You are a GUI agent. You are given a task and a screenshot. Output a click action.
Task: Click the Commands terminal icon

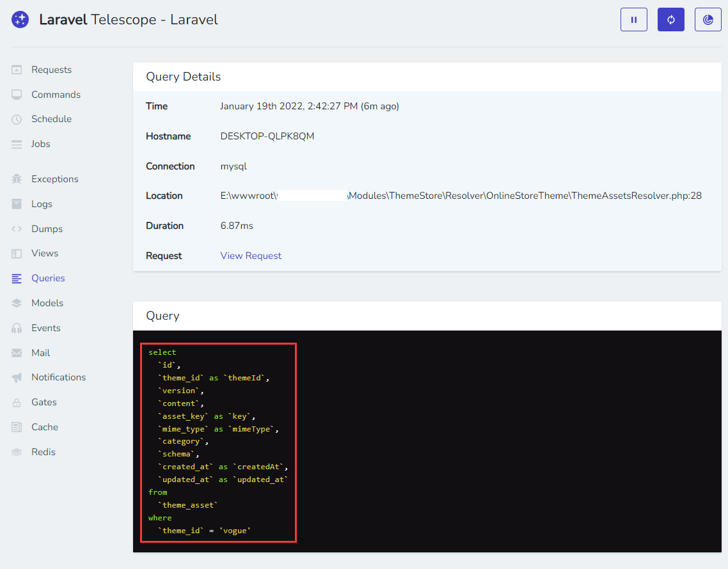point(17,95)
